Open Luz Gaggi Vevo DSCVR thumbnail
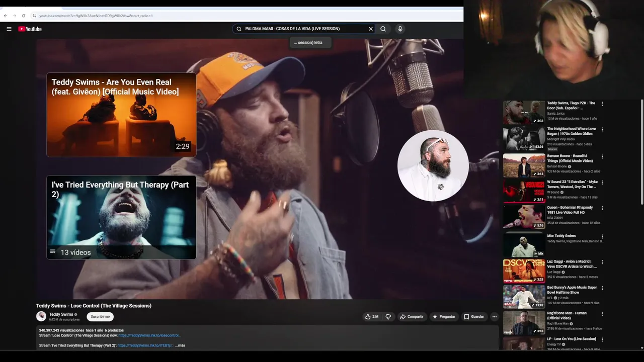The width and height of the screenshot is (644, 362). [524, 271]
